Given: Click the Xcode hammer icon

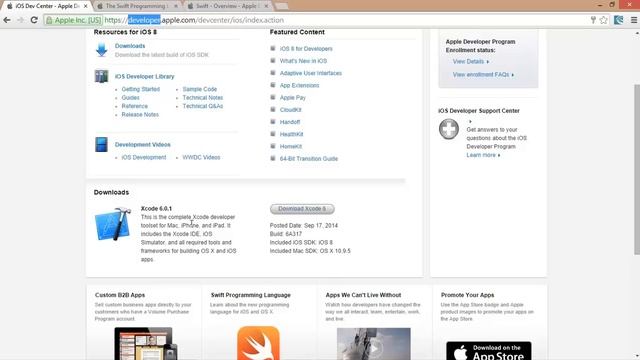Looking at the screenshot, I should tap(113, 224).
